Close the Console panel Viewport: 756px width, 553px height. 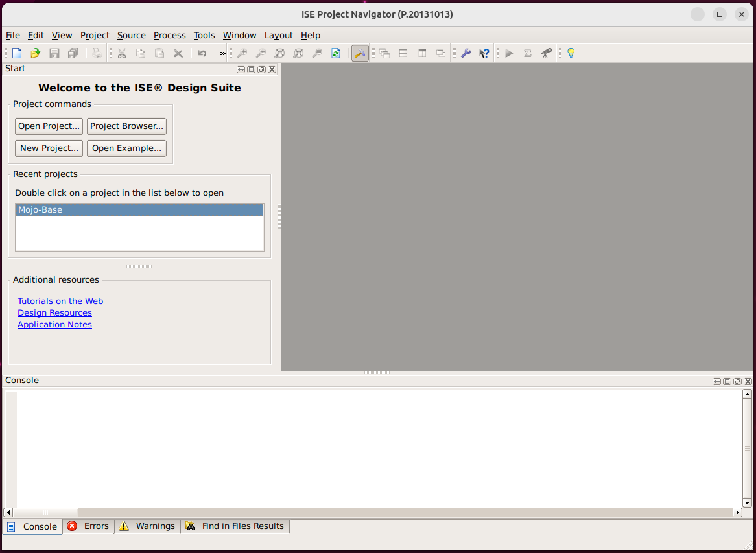point(748,381)
